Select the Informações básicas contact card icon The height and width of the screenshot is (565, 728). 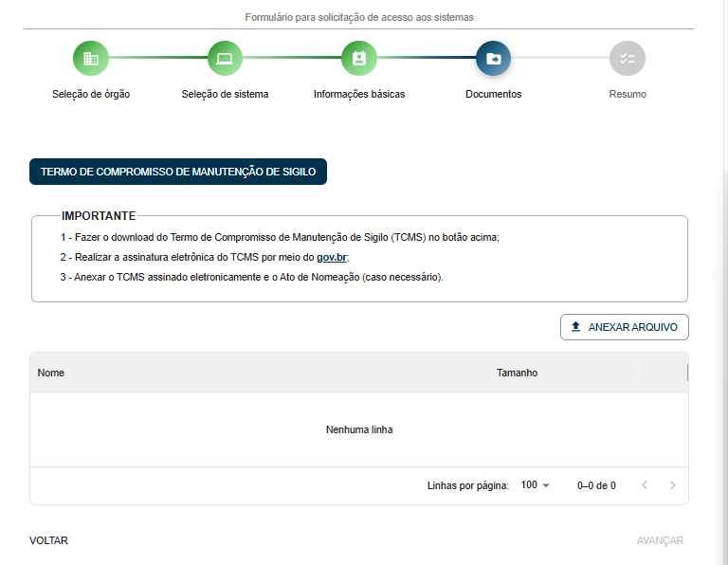pyautogui.click(x=359, y=59)
